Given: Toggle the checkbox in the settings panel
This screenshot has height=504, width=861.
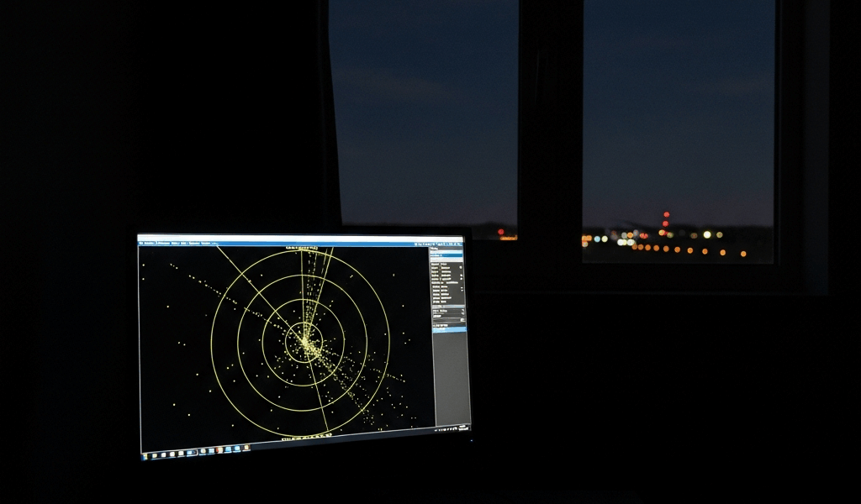Looking at the screenshot, I should click(x=461, y=276).
